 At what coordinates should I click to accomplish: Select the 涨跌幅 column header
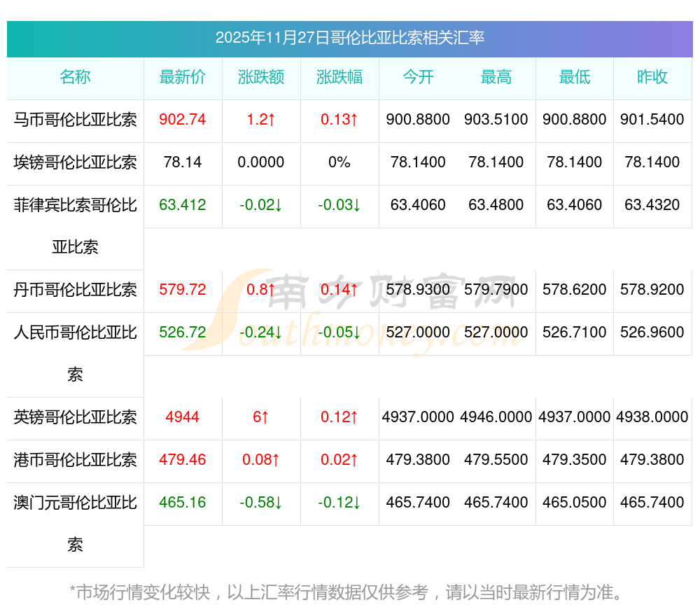pos(339,78)
